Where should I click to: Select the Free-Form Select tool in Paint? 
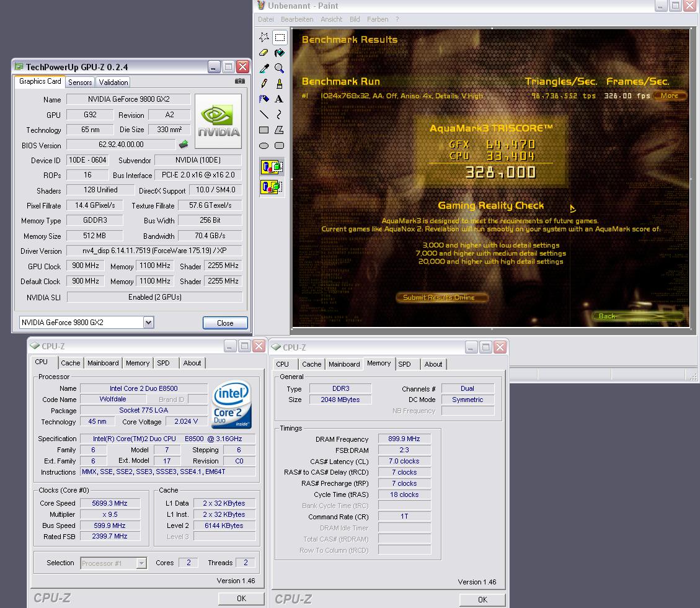264,37
